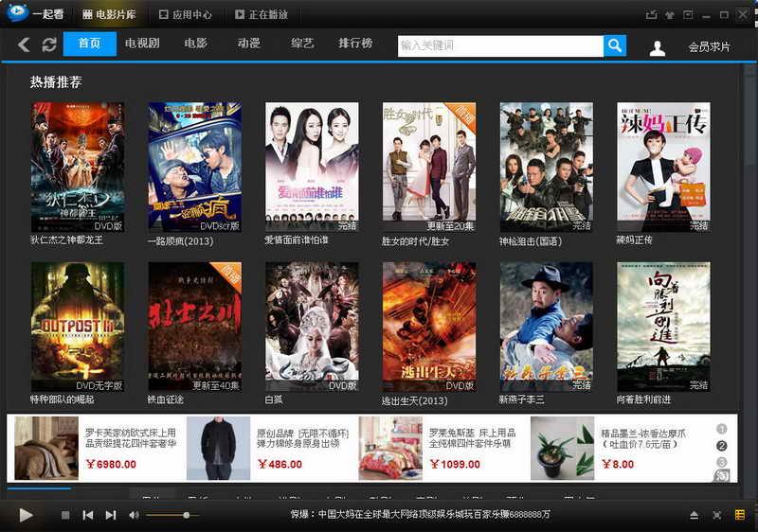Open the user account profile icon
This screenshot has width=758, height=532.
pyautogui.click(x=657, y=47)
